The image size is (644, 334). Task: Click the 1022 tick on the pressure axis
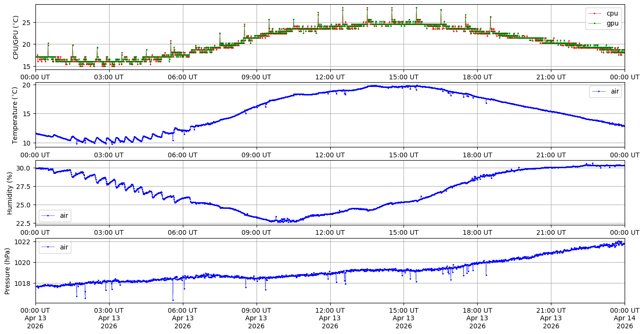[x=23, y=242]
